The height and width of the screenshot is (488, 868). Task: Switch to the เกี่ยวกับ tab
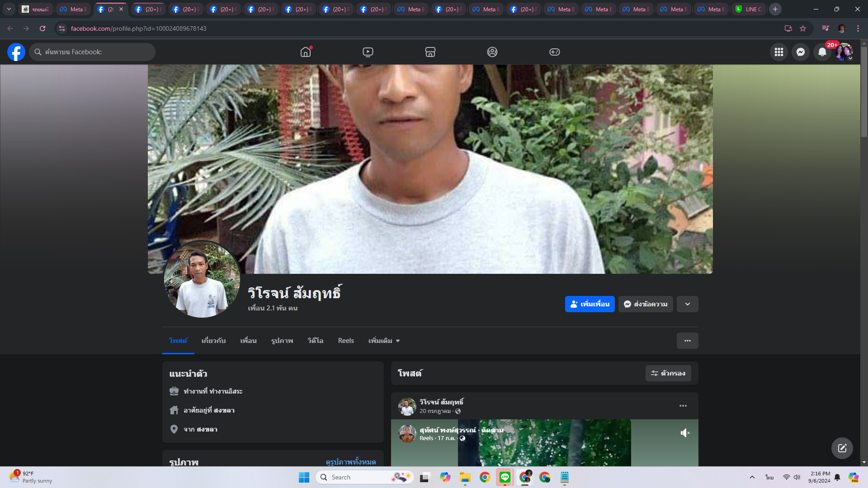(x=213, y=341)
